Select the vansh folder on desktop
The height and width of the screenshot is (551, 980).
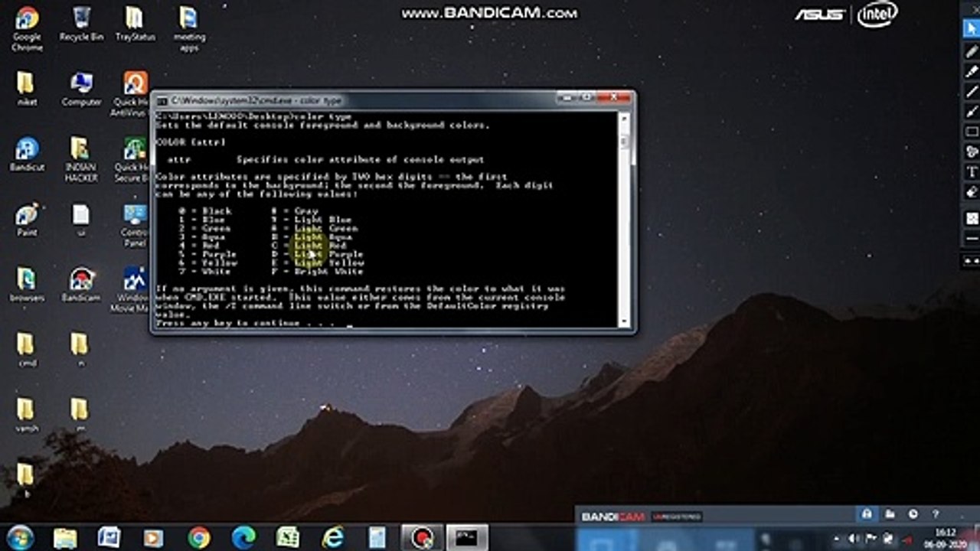pos(26,414)
